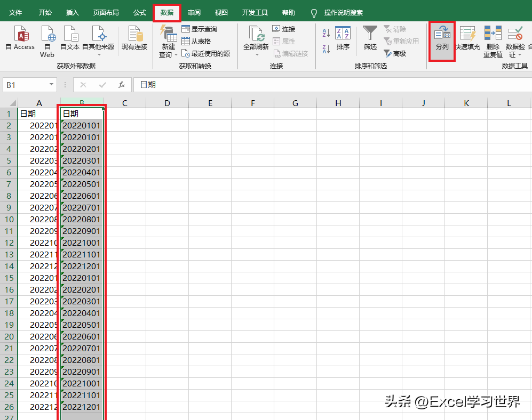Viewport: 532px width, 420px height.
Task: Switch to 审阅 tab
Action: (x=194, y=13)
